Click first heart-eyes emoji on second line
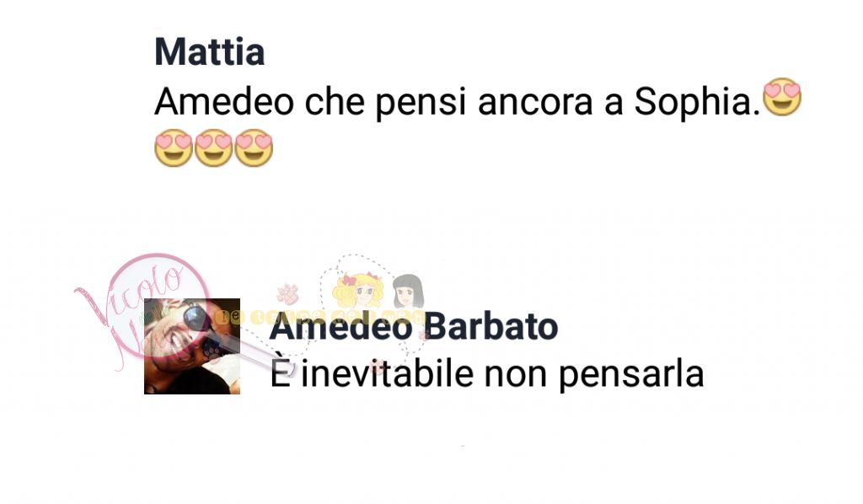Screen dimensions: 863x504 (x=174, y=147)
